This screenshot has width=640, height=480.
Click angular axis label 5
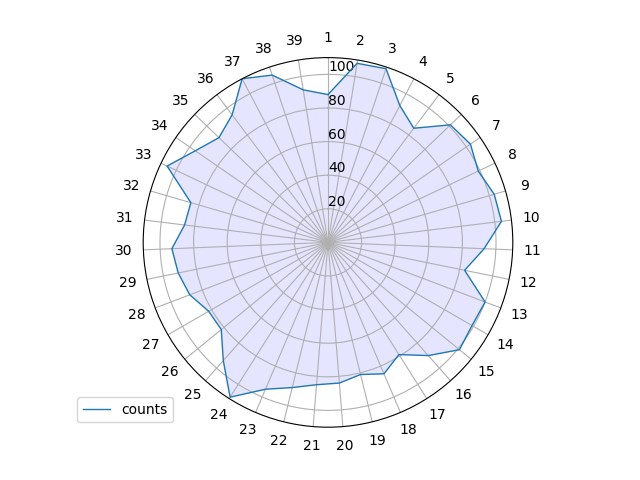450,78
